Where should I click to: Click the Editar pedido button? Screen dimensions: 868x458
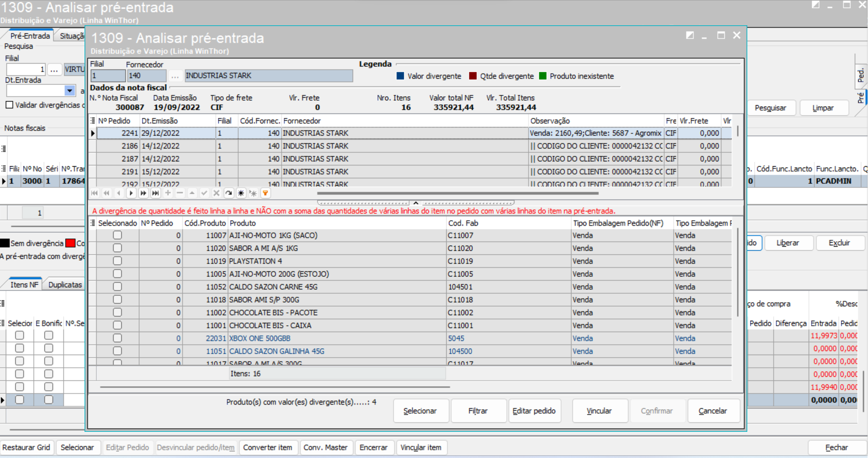(534, 411)
